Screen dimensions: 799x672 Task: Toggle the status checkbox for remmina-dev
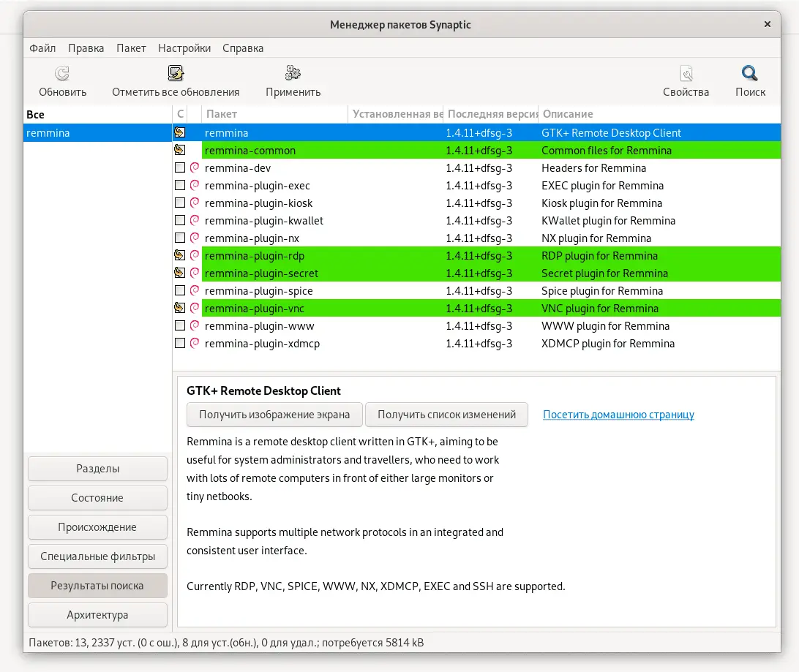pyautogui.click(x=180, y=167)
